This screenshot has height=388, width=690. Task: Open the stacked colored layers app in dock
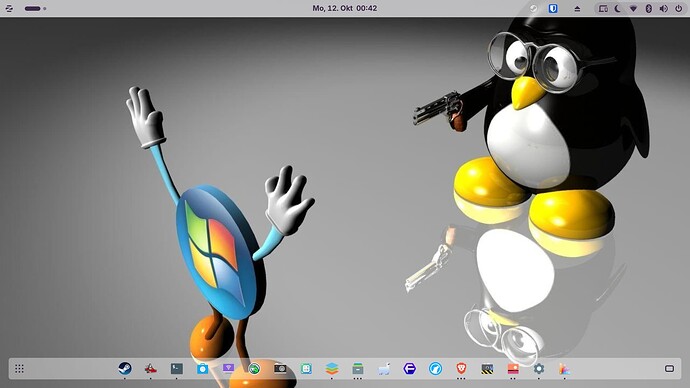[x=332, y=368]
